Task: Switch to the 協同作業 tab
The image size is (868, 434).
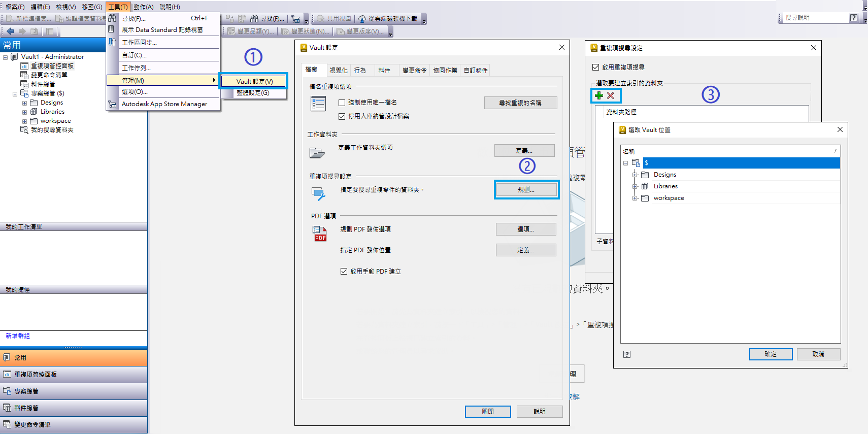Action: click(x=445, y=70)
